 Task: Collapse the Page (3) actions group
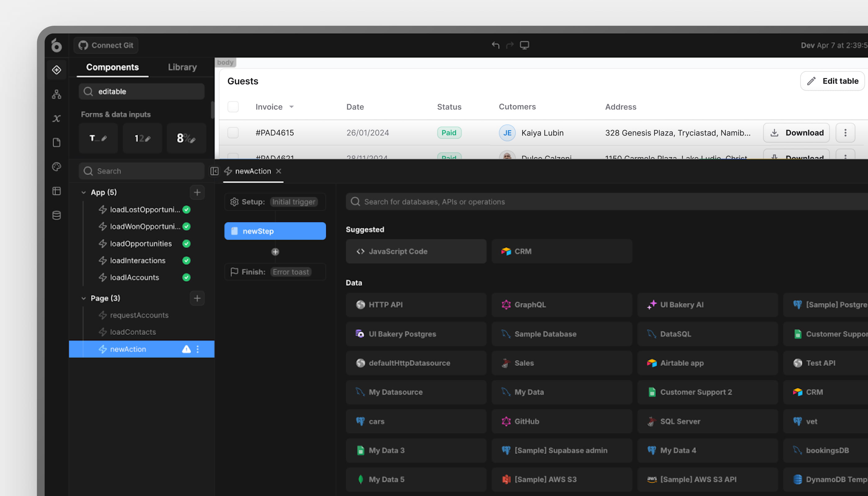(83, 299)
